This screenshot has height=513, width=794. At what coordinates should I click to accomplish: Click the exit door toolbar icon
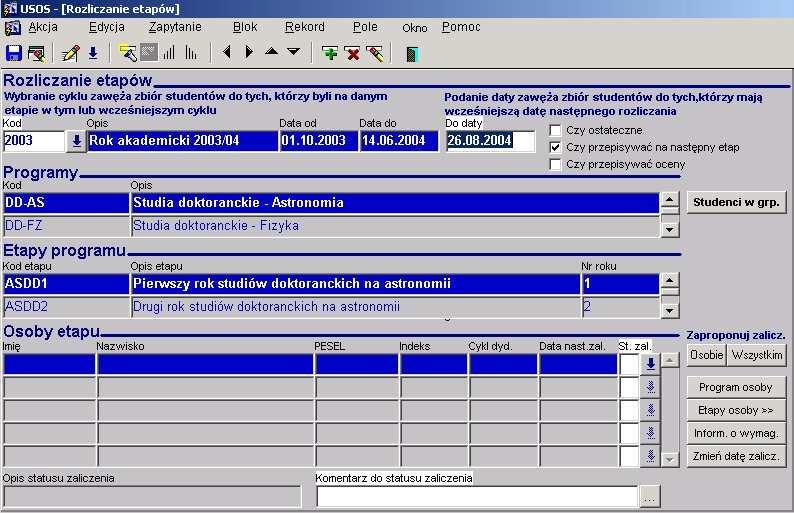412,54
